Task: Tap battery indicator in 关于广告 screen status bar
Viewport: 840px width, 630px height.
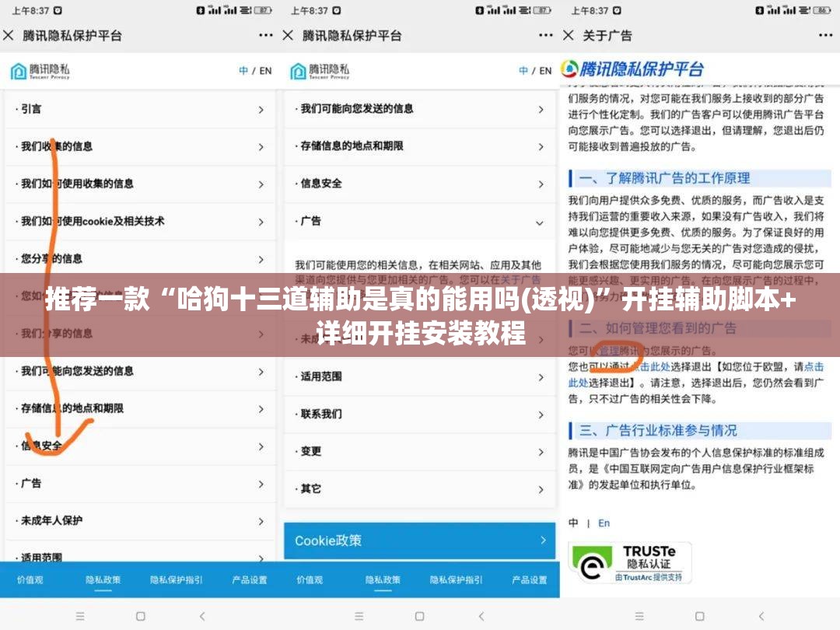Action: [x=822, y=10]
